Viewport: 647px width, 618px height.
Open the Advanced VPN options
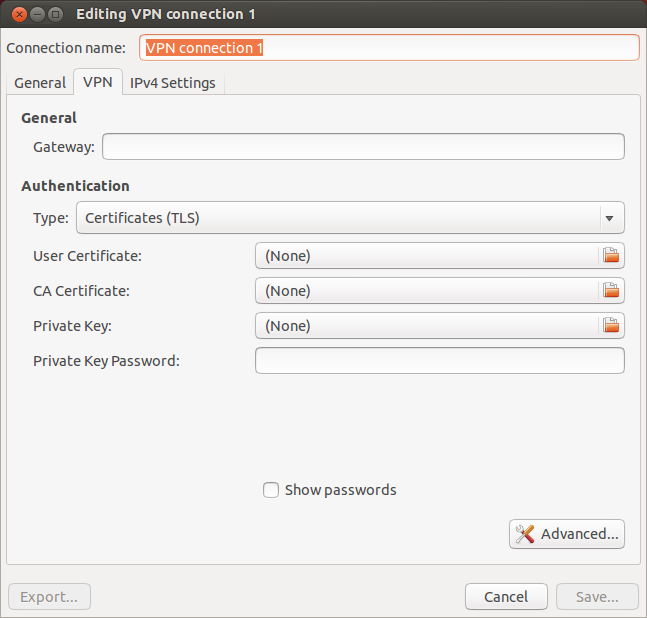567,534
